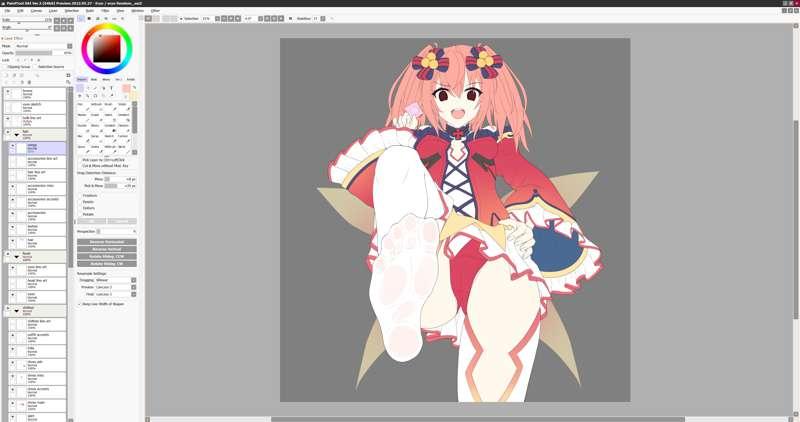
Task: Click the Rotate 90deg CCW button
Action: tap(107, 257)
